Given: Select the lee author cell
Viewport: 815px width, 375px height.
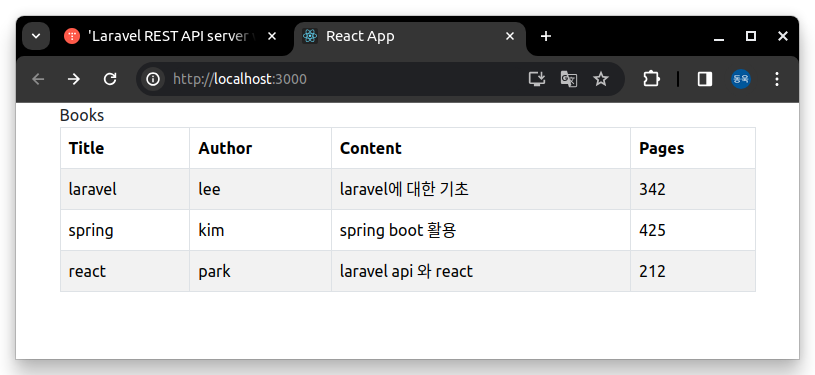Looking at the screenshot, I should pos(260,189).
